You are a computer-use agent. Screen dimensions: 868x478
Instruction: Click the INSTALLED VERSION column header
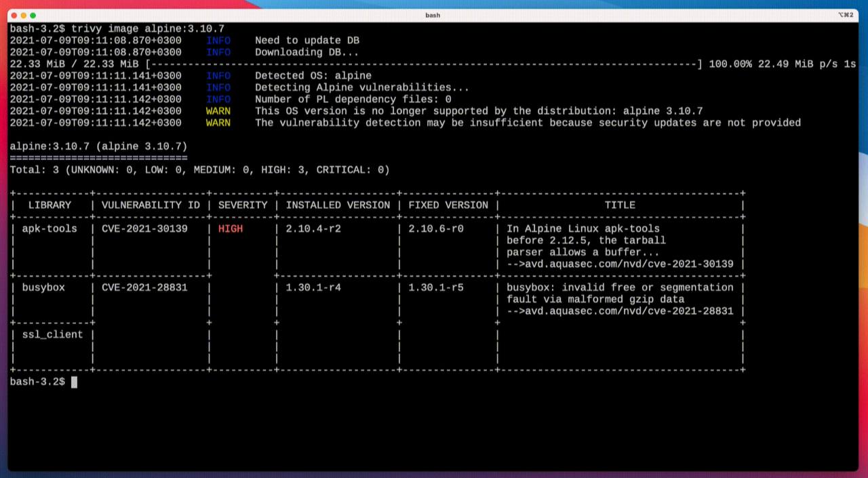[x=338, y=205]
